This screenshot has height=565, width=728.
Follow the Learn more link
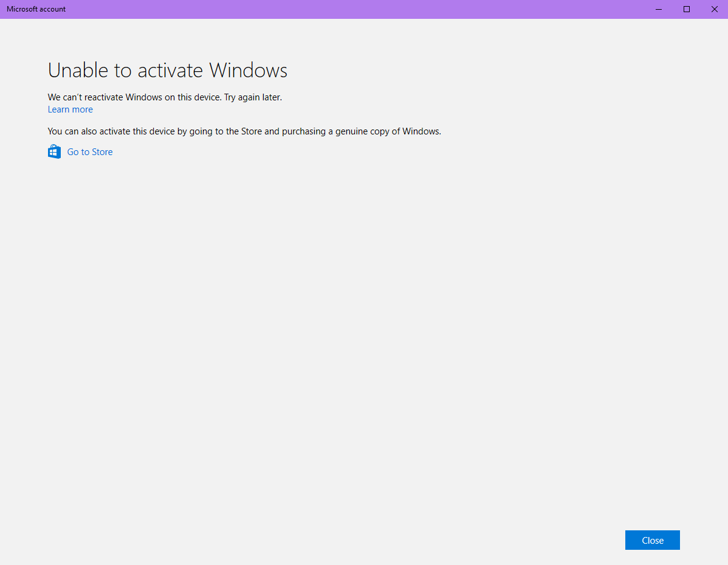click(x=70, y=109)
